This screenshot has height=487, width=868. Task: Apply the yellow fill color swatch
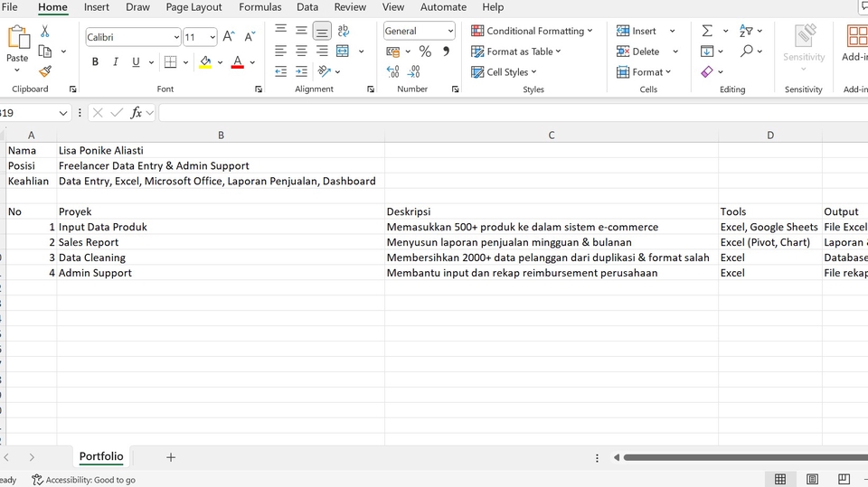(205, 62)
